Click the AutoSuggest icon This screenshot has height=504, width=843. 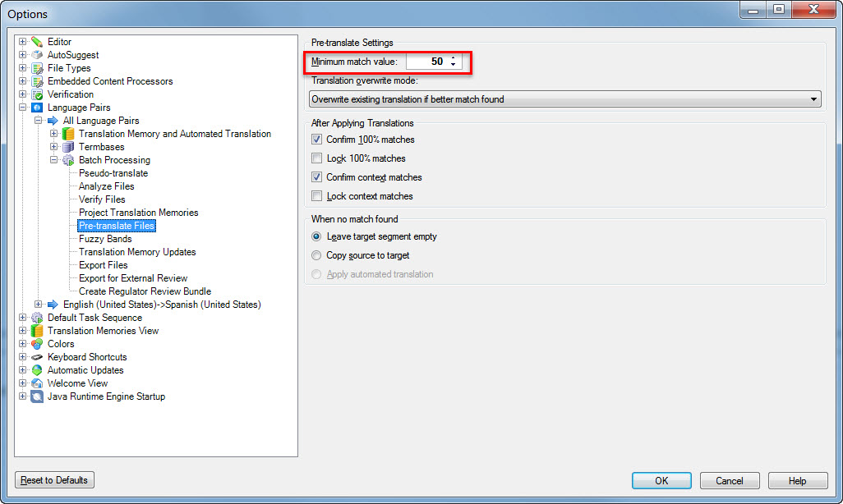pos(37,55)
